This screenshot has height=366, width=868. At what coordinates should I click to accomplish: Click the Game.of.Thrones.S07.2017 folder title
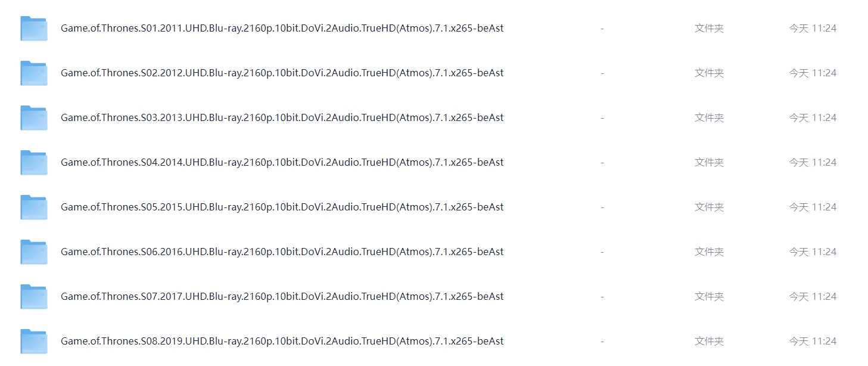pos(282,296)
